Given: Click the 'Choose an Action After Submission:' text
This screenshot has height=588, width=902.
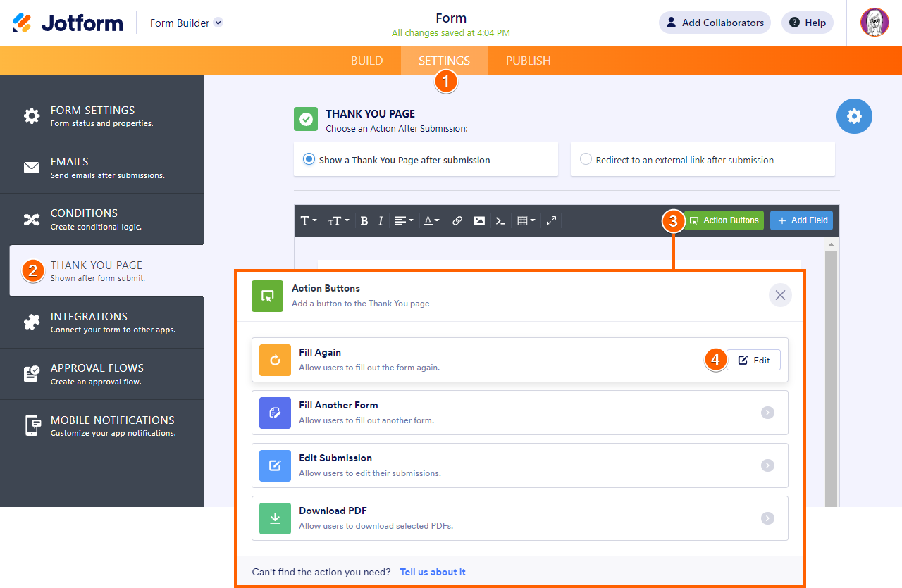Looking at the screenshot, I should pyautogui.click(x=397, y=129).
